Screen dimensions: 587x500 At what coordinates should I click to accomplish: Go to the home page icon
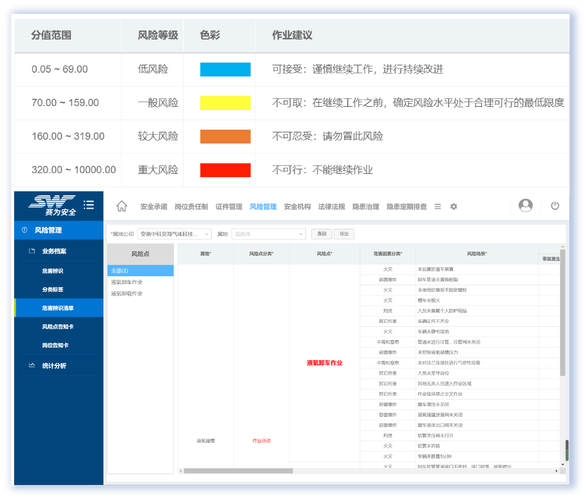[x=122, y=206]
